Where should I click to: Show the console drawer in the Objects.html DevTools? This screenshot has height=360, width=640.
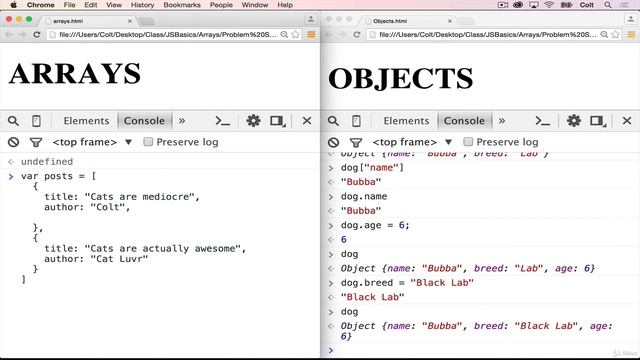pyautogui.click(x=542, y=121)
